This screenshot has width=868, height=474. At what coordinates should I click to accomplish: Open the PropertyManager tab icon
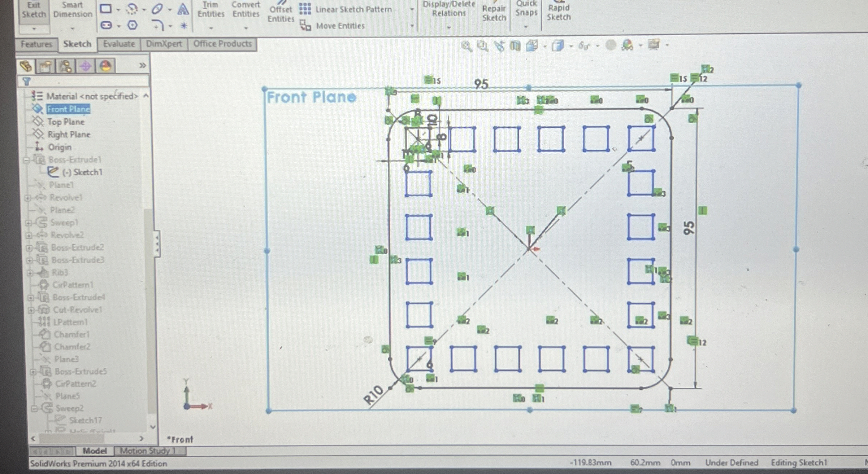45,66
